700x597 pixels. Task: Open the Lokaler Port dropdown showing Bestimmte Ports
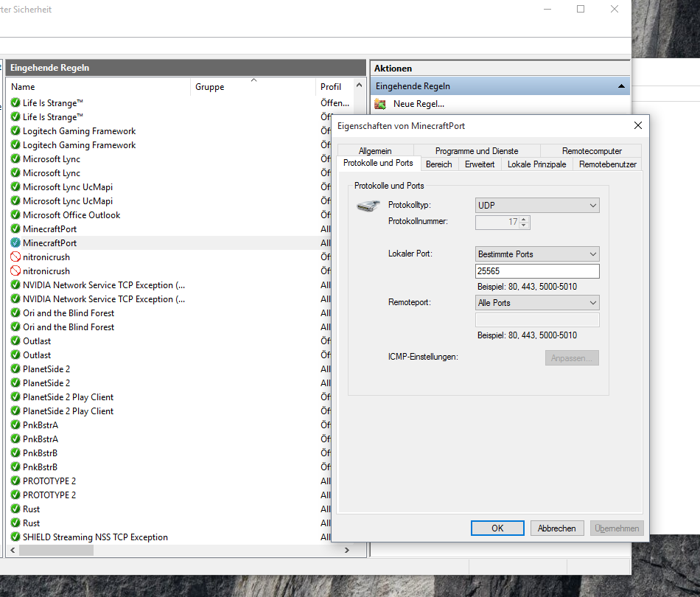537,254
